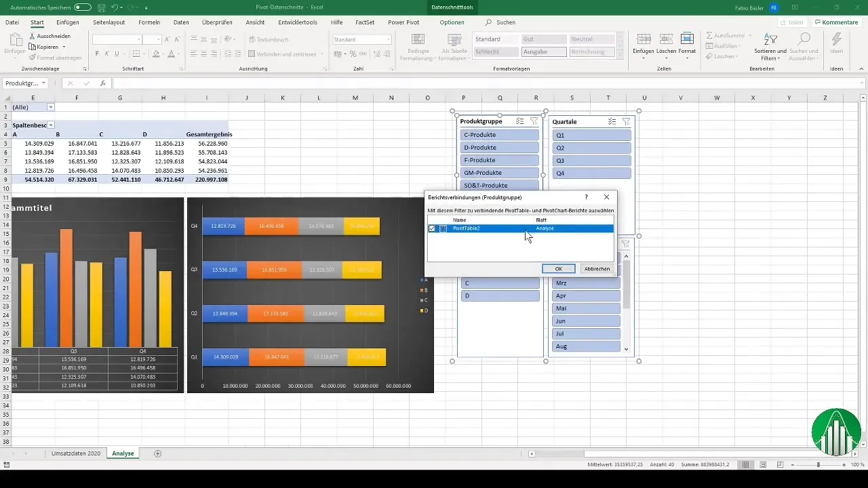Click the Kopieren copy icon
868x488 pixels.
[32, 47]
